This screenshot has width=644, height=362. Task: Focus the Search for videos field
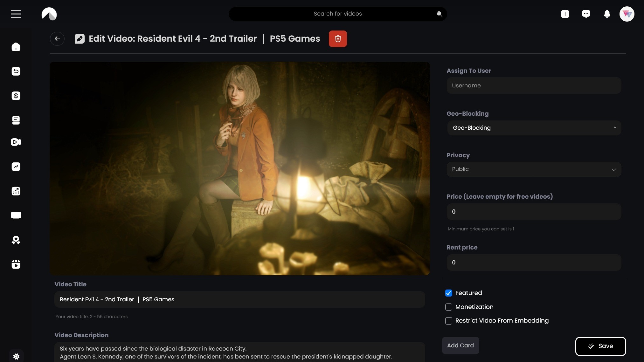tap(338, 14)
